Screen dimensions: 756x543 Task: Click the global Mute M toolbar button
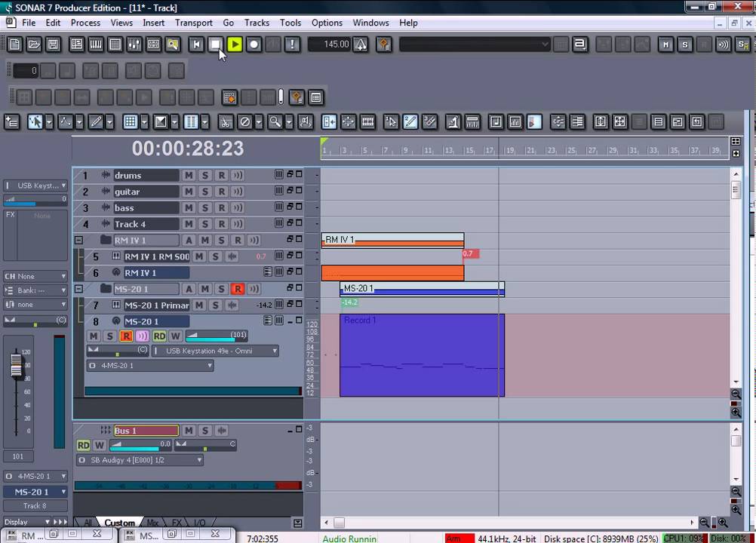pos(666,44)
